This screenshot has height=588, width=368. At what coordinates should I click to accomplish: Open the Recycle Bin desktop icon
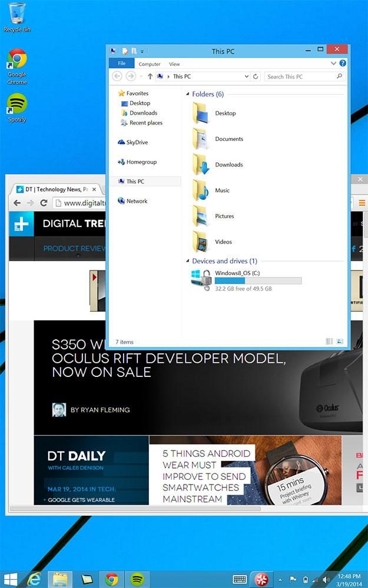point(17,18)
